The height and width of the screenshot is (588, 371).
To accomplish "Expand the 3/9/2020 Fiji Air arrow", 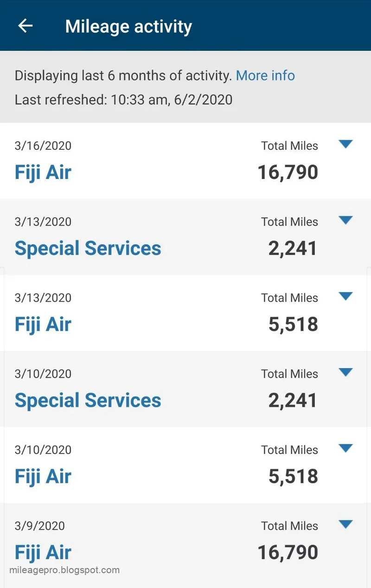I will pos(346,524).
